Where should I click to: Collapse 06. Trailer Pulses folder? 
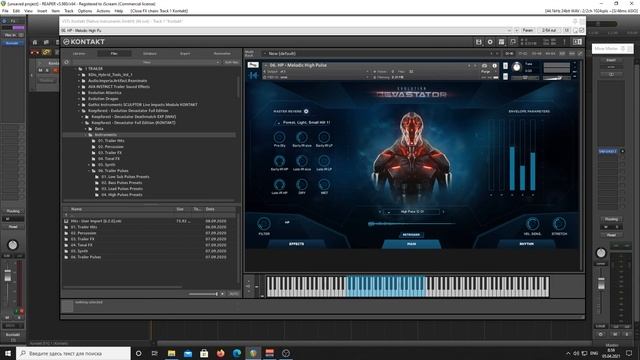89,171
